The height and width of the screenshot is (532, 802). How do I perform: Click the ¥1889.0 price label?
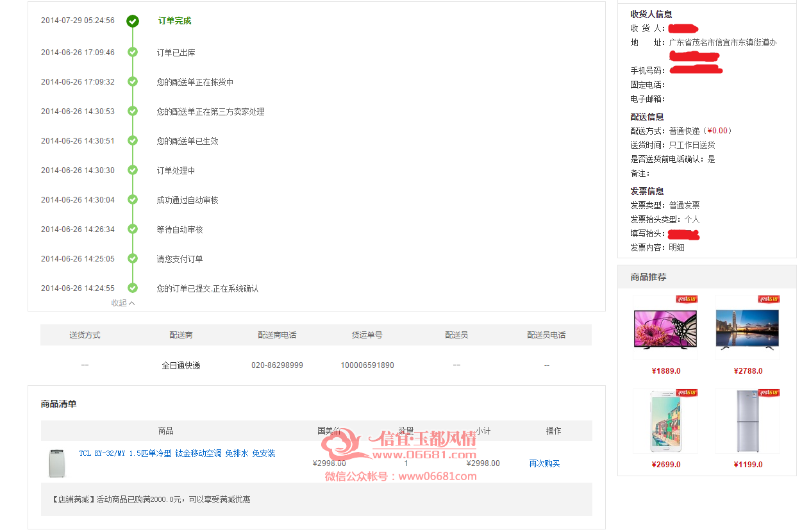pos(666,371)
